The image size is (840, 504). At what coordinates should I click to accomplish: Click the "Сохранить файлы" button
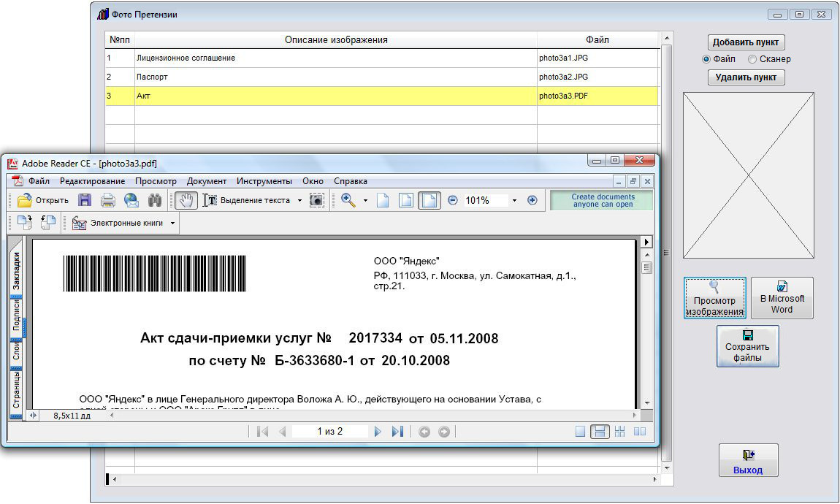748,346
